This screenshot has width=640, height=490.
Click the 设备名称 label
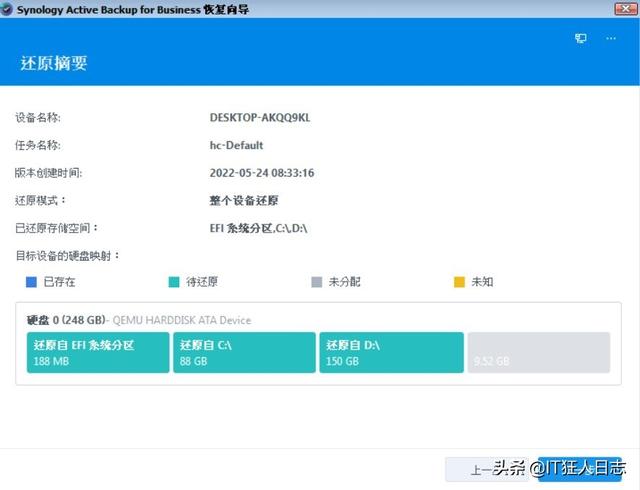coord(38,118)
